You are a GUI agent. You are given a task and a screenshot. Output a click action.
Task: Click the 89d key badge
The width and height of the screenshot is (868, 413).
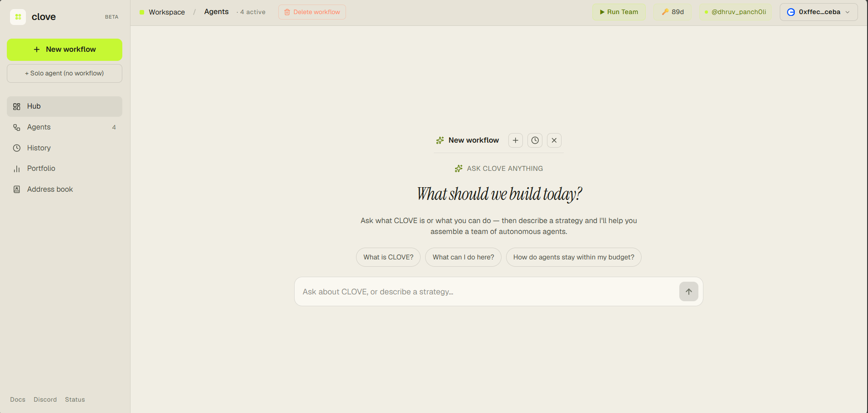pyautogui.click(x=673, y=12)
